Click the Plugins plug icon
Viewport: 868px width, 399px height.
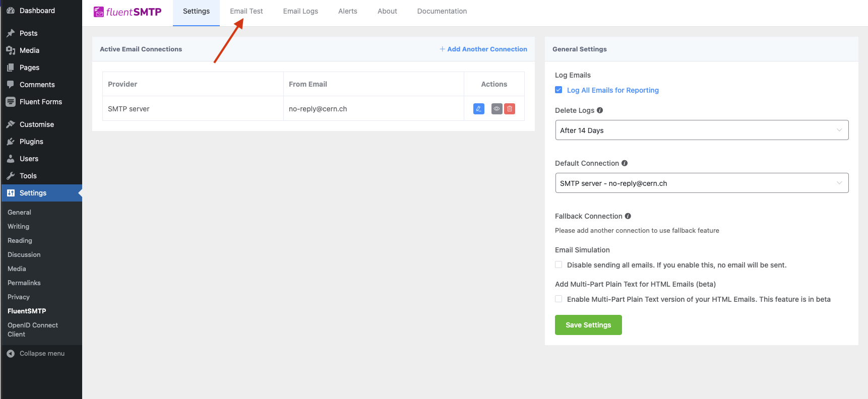tap(11, 142)
